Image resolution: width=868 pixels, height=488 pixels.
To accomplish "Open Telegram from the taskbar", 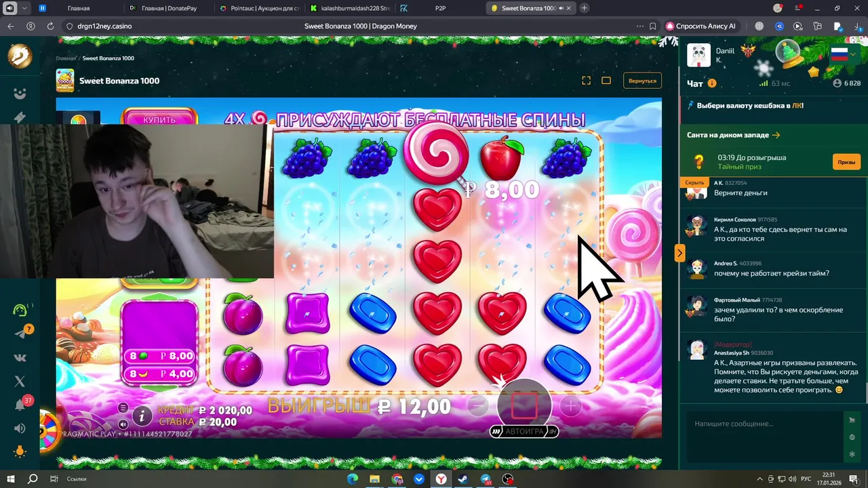I will point(486,479).
